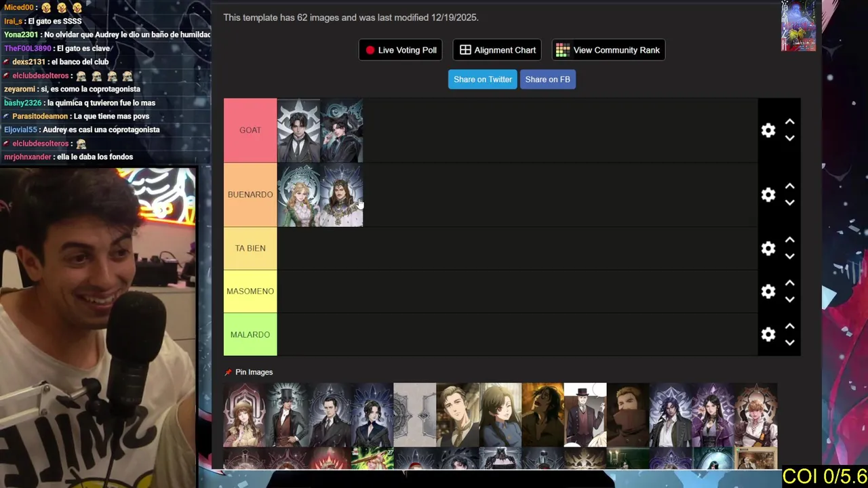Move the MASOMENO tier row up
This screenshot has height=488, width=868.
pos(789,283)
